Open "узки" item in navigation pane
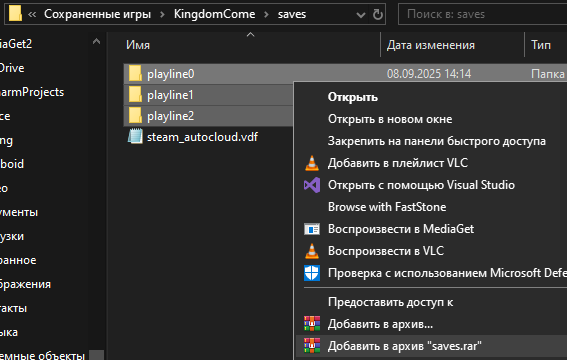Viewport: 567px width, 360px height. click(12, 236)
